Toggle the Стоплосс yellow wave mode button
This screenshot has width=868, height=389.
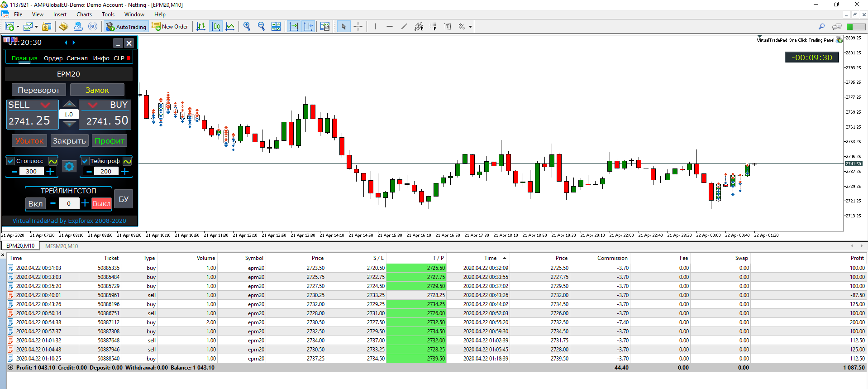pos(53,161)
